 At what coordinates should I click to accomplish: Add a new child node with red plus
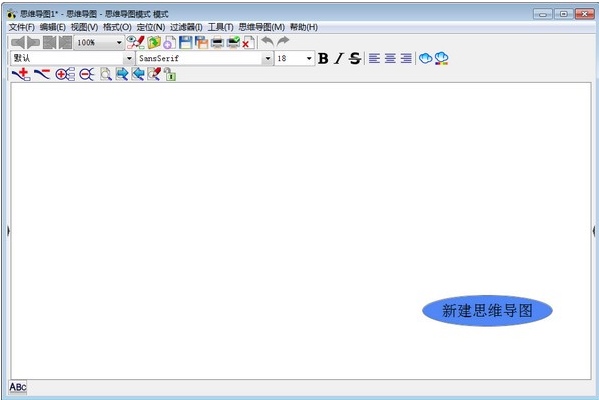(x=21, y=74)
